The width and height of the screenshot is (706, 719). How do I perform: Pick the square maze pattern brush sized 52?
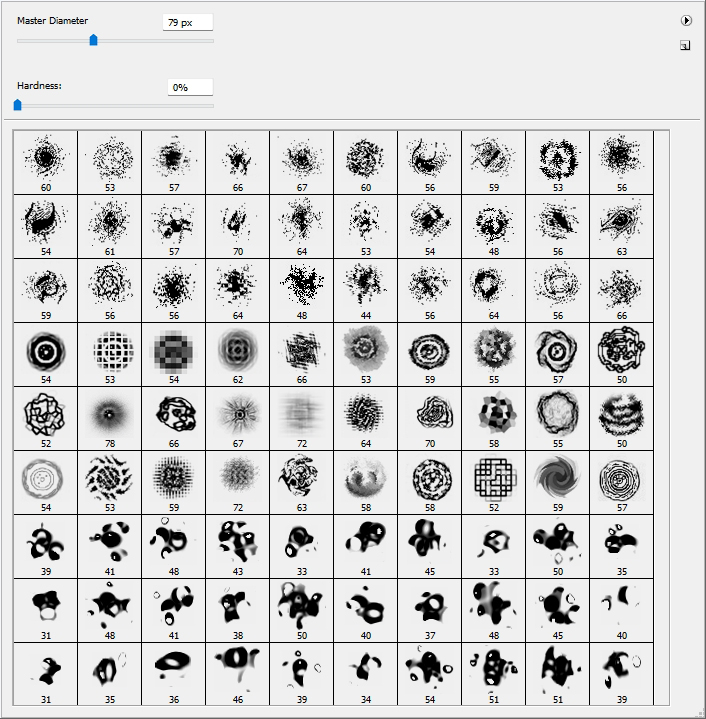tap(493, 481)
